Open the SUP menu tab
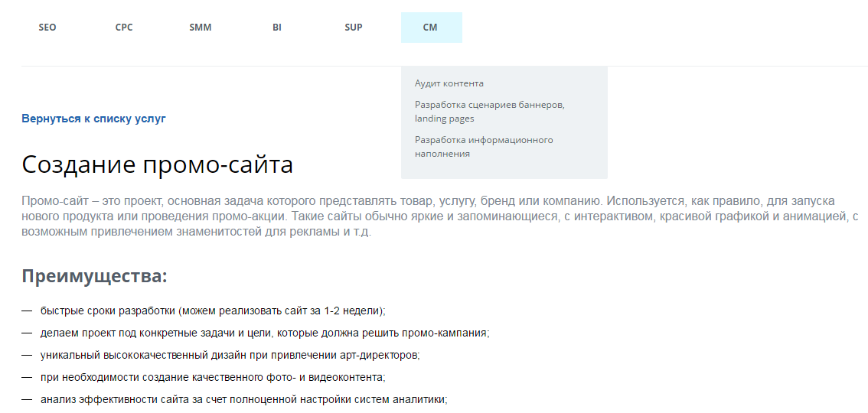868x413 pixels. [353, 28]
